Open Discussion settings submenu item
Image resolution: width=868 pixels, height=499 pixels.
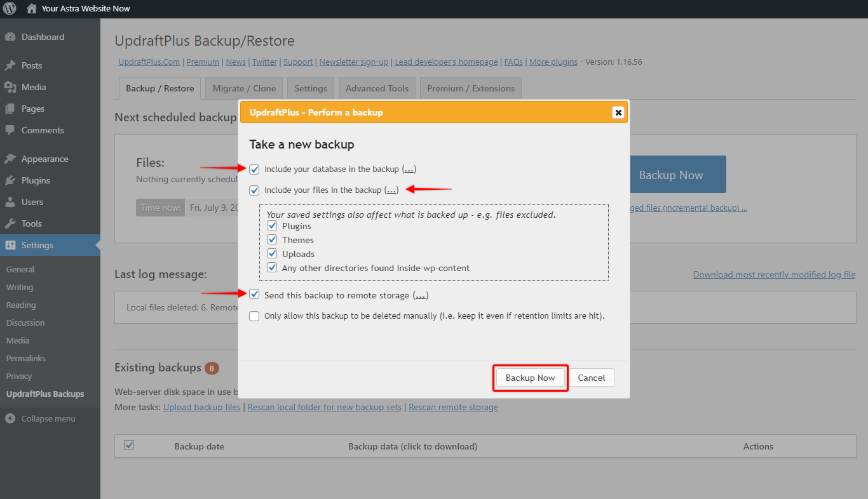point(25,323)
